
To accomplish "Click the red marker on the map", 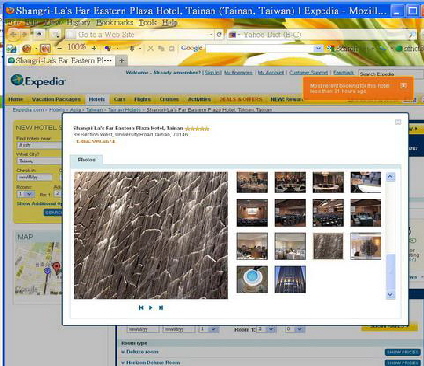I will tap(57, 267).
